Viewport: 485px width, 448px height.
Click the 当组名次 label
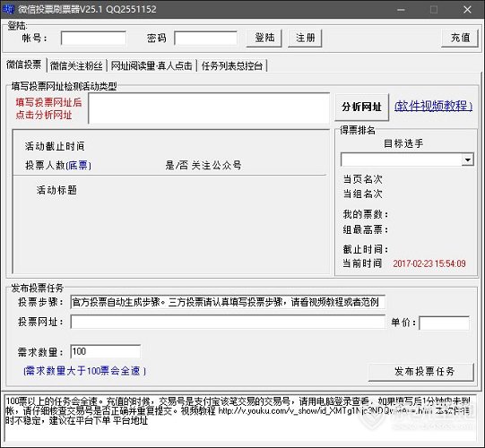(362, 194)
